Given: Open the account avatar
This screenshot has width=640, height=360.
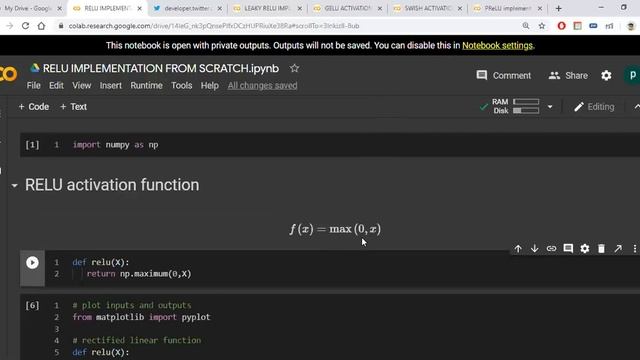Looking at the screenshot, I should (632, 76).
